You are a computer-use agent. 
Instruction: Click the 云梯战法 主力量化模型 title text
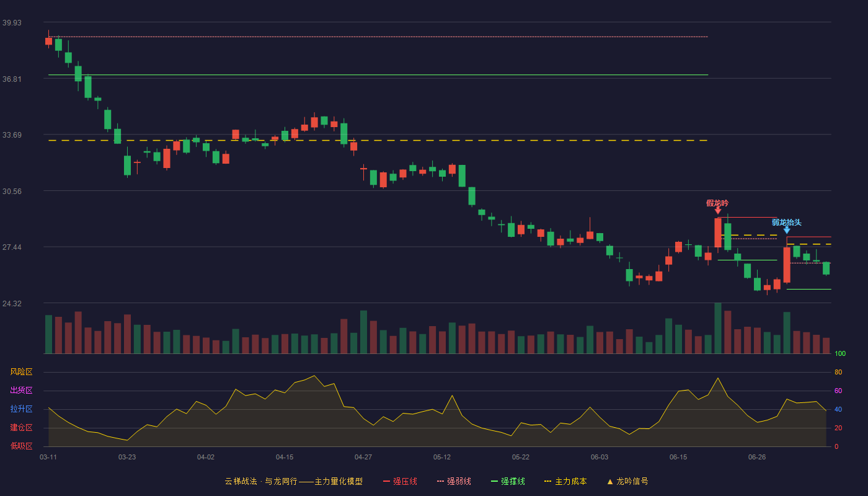(294, 481)
